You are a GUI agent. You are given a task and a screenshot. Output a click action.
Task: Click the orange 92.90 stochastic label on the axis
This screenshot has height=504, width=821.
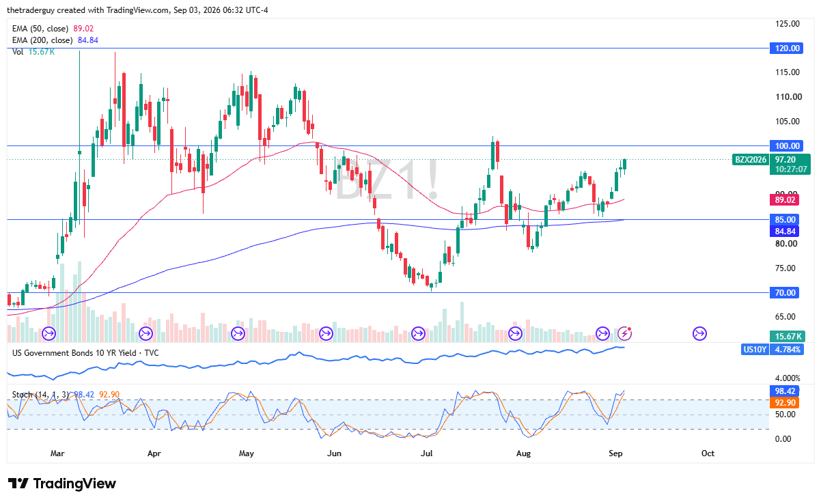pos(784,403)
